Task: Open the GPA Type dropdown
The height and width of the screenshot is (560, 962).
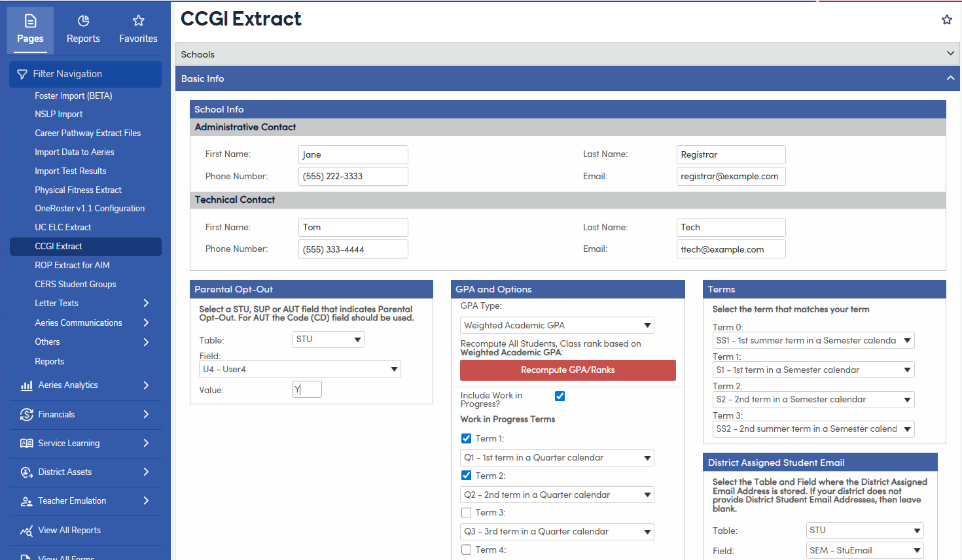Action: (x=557, y=325)
